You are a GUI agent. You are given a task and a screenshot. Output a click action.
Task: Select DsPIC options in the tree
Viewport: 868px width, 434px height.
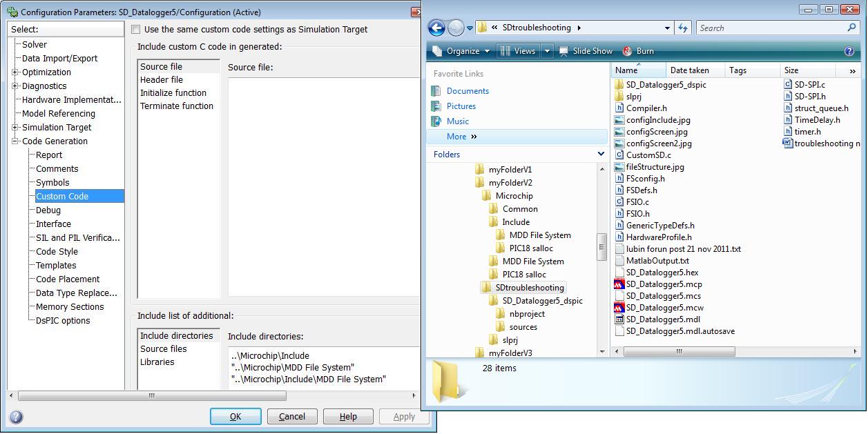coord(63,321)
